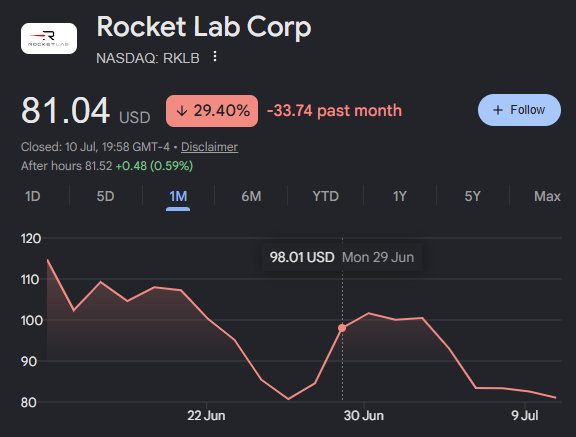Click the Mon 29 Jun tooltip date
This screenshot has height=437, width=576.
point(378,257)
